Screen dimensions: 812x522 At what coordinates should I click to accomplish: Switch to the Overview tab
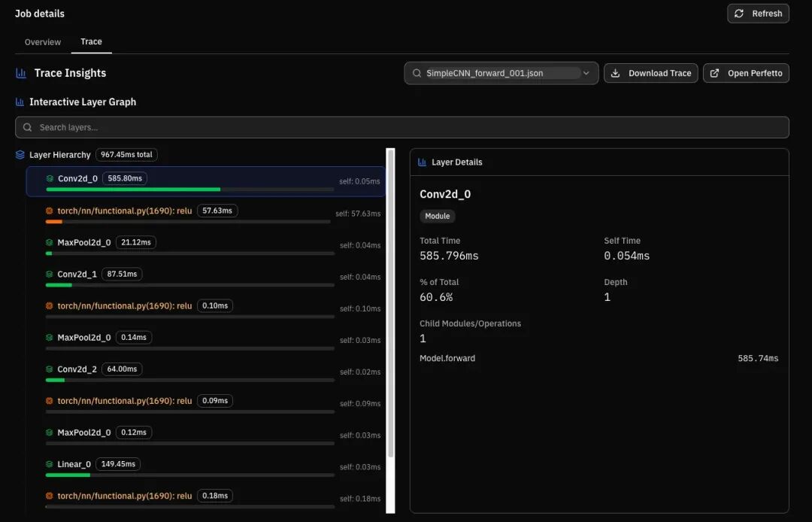[42, 42]
